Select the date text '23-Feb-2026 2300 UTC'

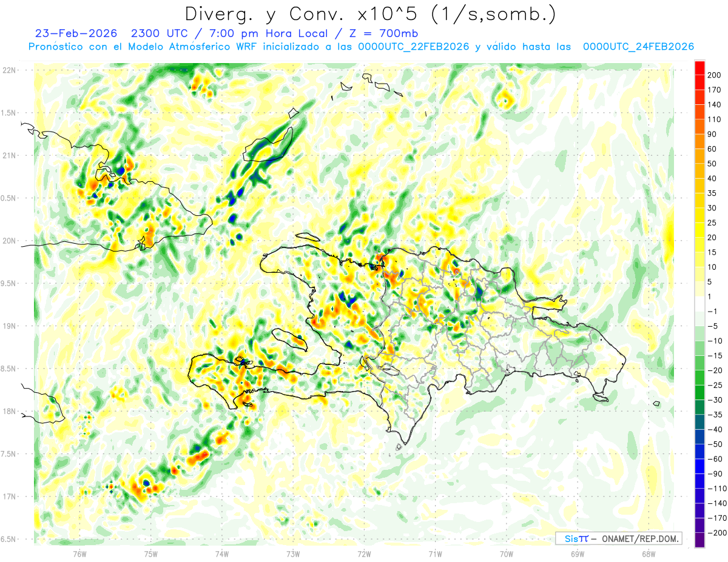pos(110,33)
